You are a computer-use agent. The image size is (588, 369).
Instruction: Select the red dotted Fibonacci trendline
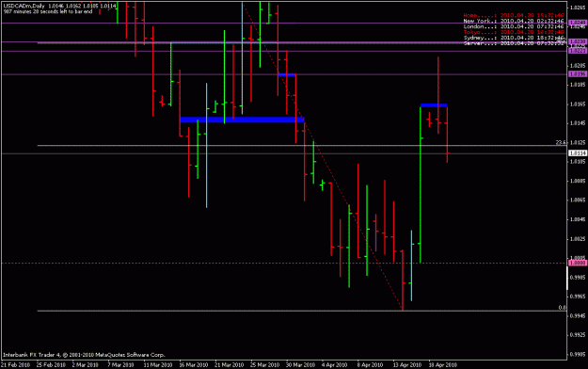click(323, 156)
